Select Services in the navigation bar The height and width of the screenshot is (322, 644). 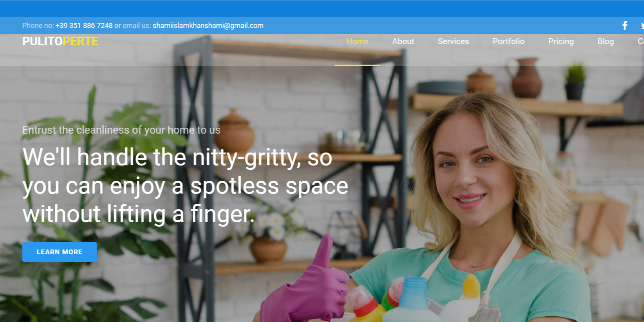coord(453,41)
